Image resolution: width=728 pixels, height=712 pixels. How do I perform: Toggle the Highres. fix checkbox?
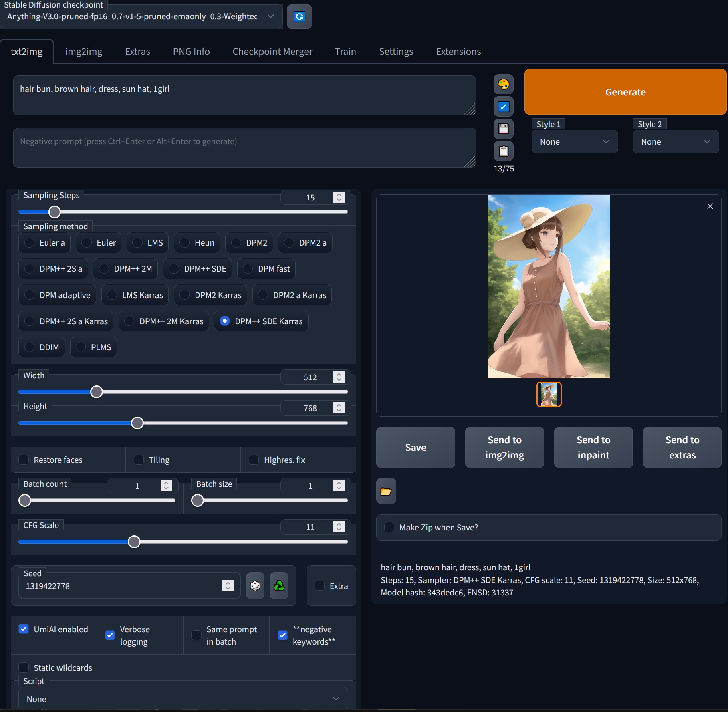click(x=254, y=460)
